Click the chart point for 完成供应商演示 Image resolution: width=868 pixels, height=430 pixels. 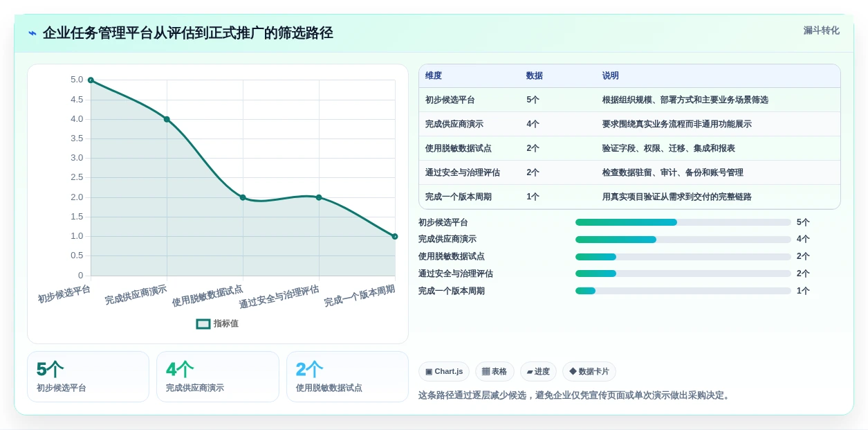point(167,119)
